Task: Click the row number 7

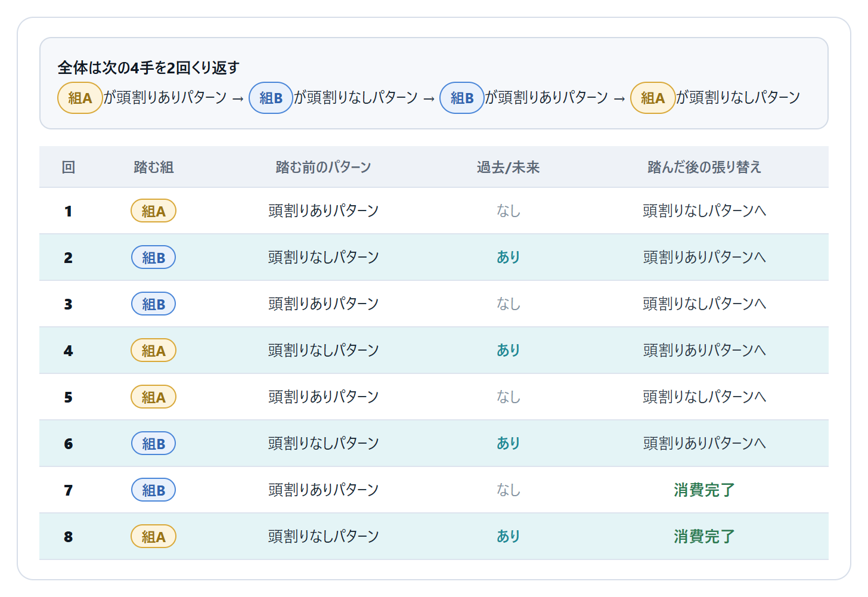Action: tap(69, 490)
